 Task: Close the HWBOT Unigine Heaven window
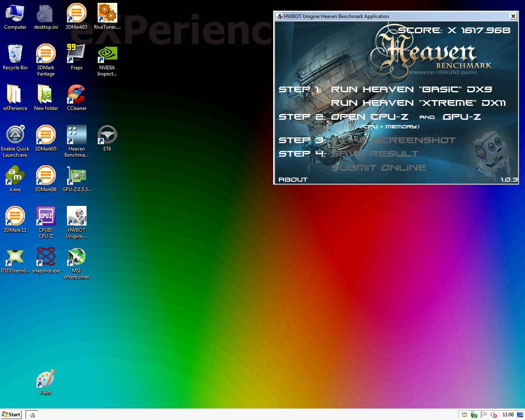pyautogui.click(x=513, y=16)
